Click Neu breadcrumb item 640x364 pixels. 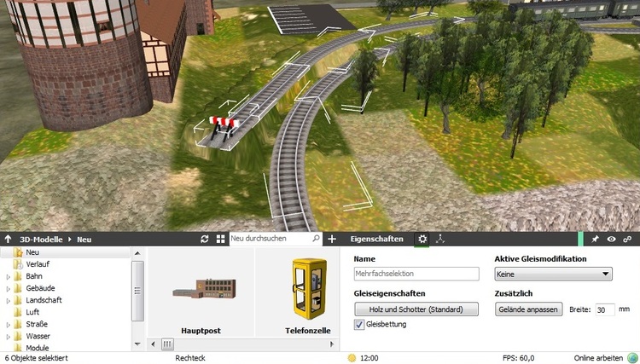point(84,240)
